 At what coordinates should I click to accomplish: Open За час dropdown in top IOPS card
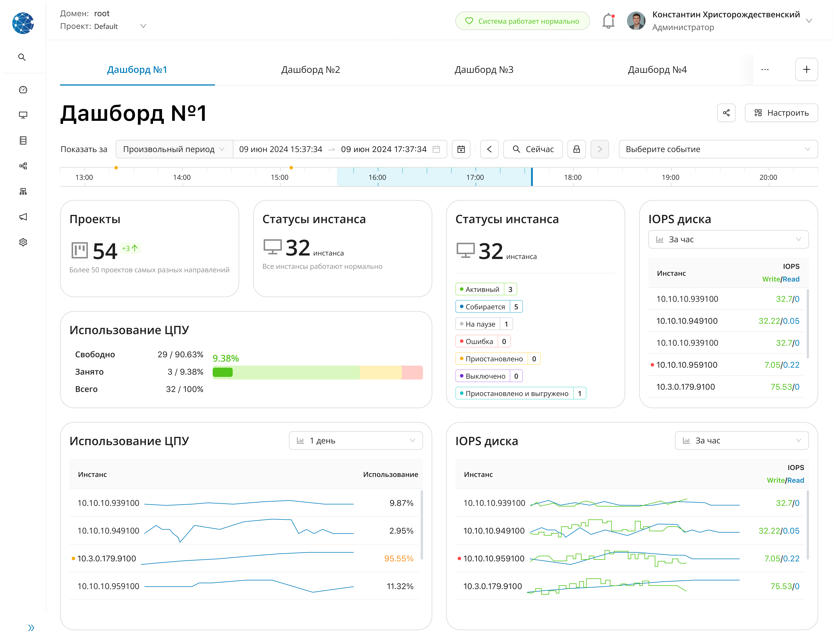(729, 239)
